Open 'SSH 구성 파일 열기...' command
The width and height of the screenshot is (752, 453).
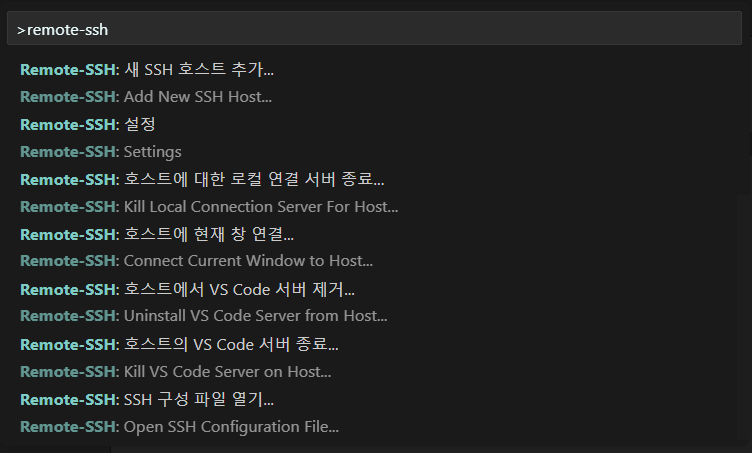[199, 399]
